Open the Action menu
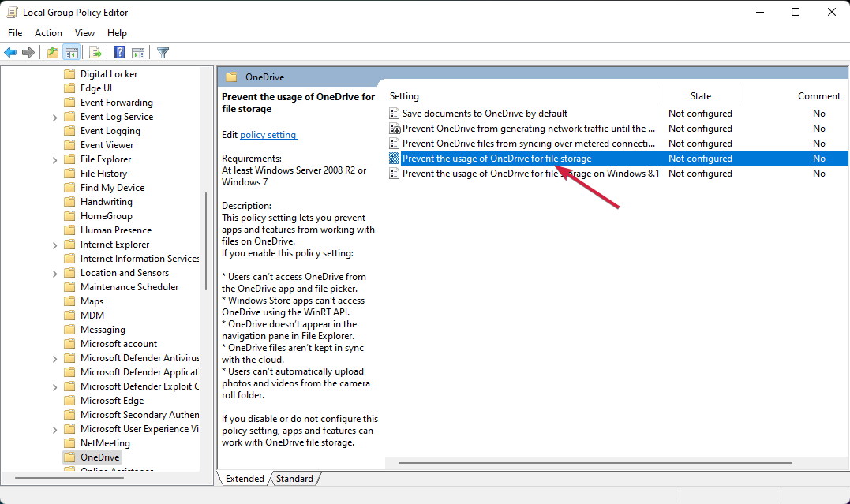Image resolution: width=850 pixels, height=504 pixels. coord(48,33)
